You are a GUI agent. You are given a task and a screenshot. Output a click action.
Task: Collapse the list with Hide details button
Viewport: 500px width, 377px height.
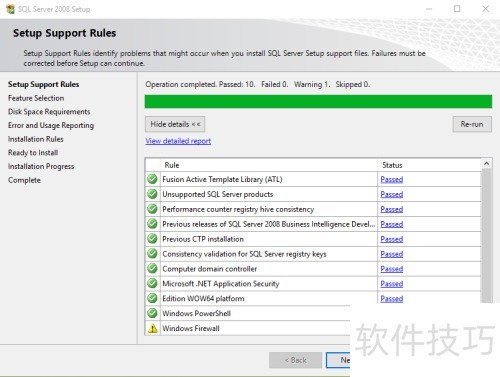[175, 124]
